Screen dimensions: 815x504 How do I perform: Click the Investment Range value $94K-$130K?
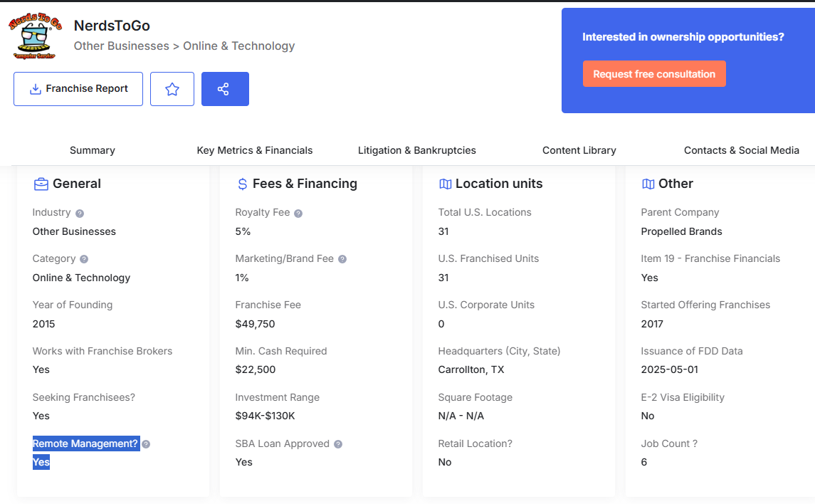(265, 416)
